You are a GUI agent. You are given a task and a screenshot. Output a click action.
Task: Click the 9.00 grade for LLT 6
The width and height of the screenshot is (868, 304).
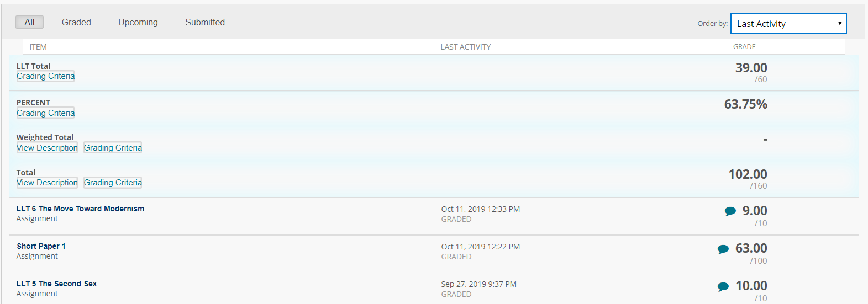click(x=755, y=211)
